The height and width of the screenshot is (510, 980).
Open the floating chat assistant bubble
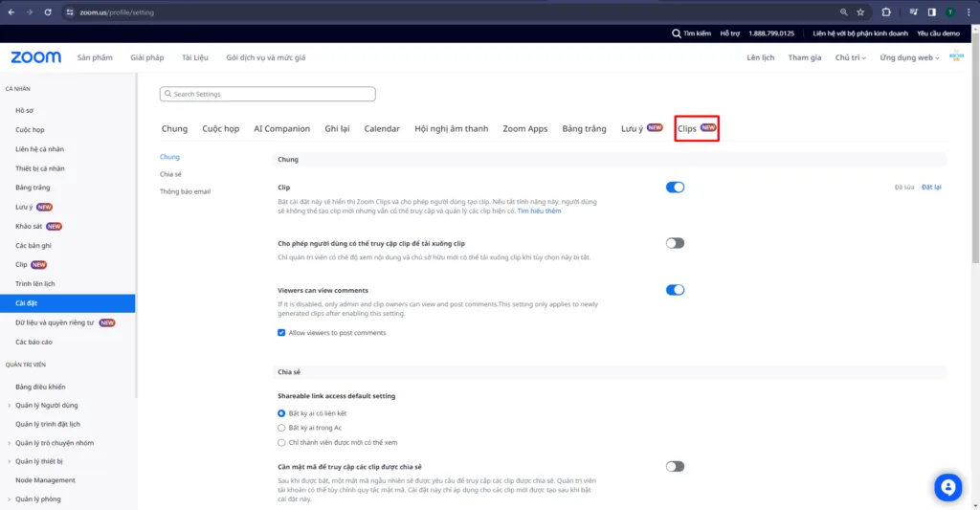pos(947,487)
